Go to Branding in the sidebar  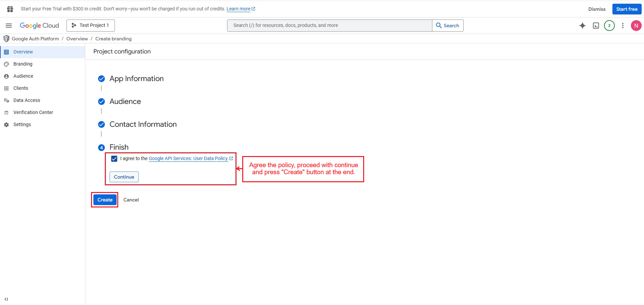pos(23,64)
